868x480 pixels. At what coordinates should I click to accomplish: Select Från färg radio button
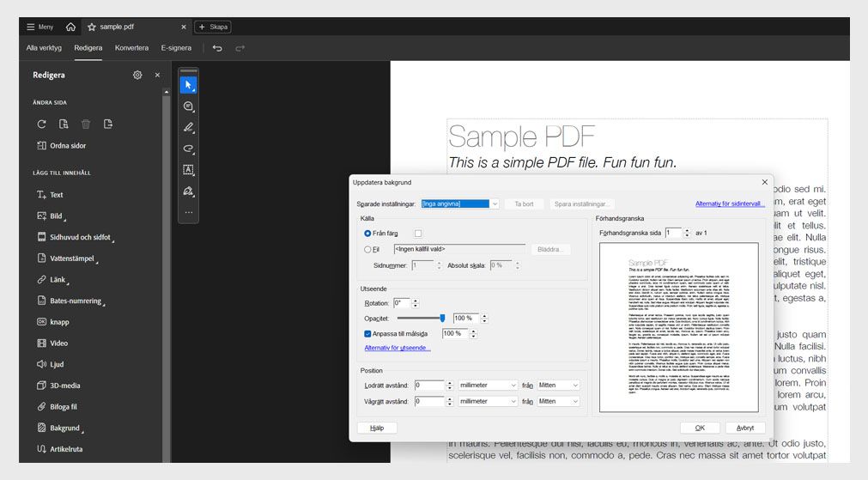pyautogui.click(x=367, y=234)
